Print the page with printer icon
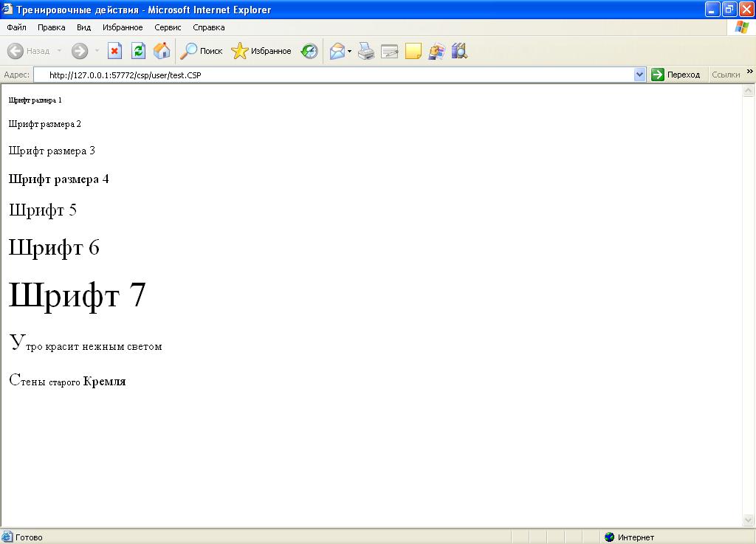The image size is (756, 544). click(x=366, y=51)
